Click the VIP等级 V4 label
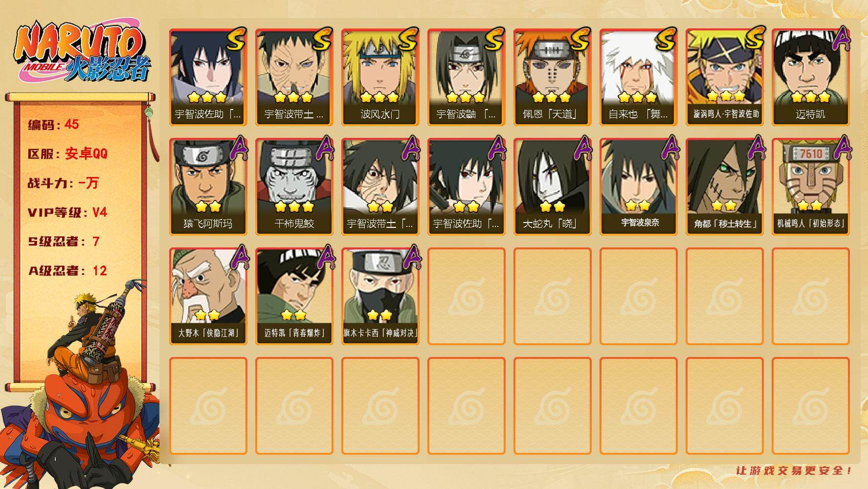The image size is (868, 489). click(x=67, y=212)
